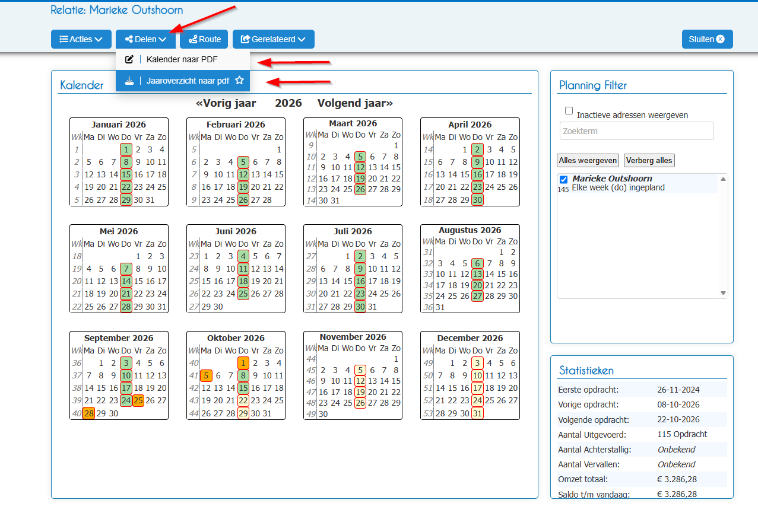Choose Kalender naar PDF menu entry
758x532 pixels.
tap(183, 59)
